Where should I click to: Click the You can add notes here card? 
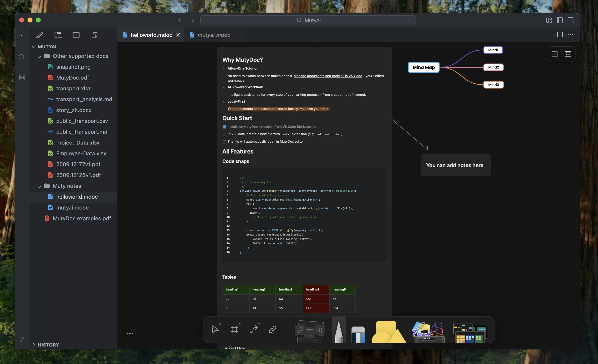pyautogui.click(x=456, y=165)
